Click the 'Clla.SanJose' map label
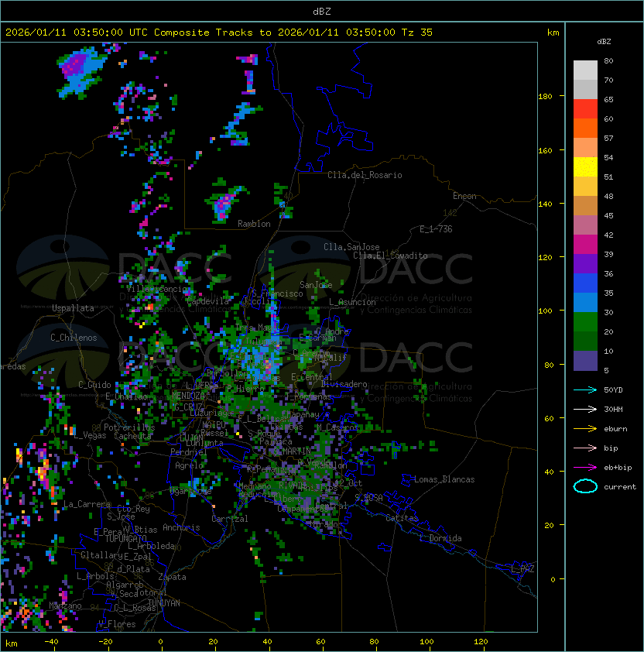The height and width of the screenshot is (652, 644). tap(351, 247)
